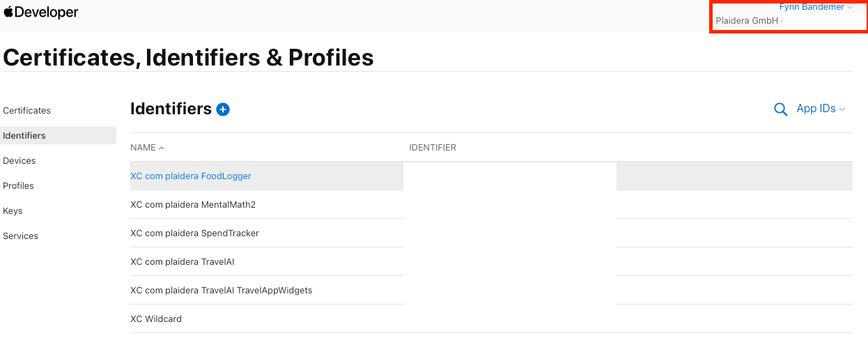868x338 pixels.
Task: Select the XC com plaidera MentalMath2 row
Action: [193, 205]
